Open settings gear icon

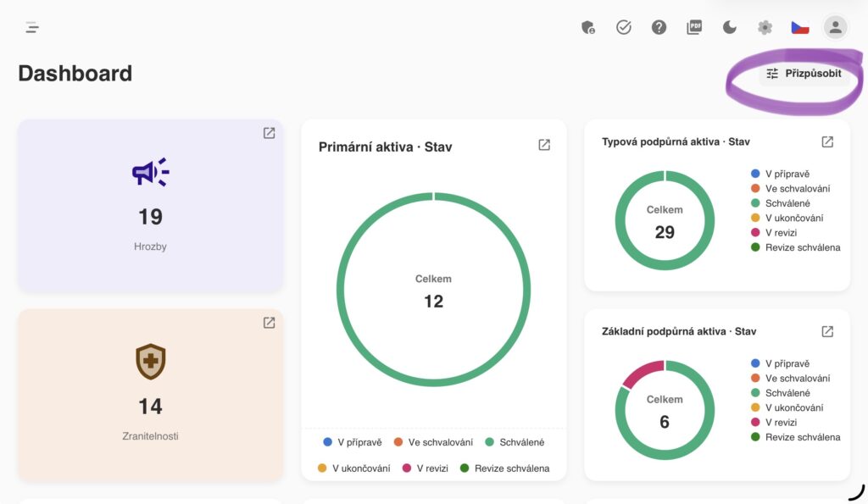765,27
